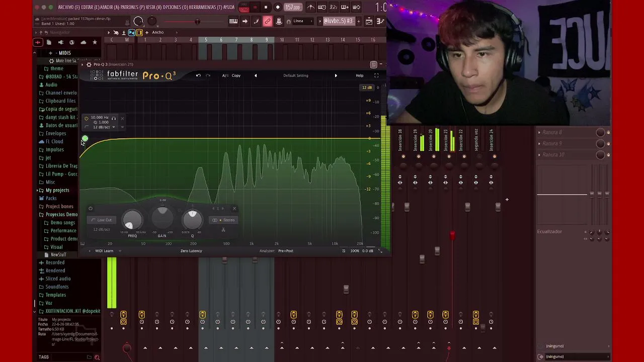Click the Q knob
This screenshot has width=644, height=362.
click(192, 219)
